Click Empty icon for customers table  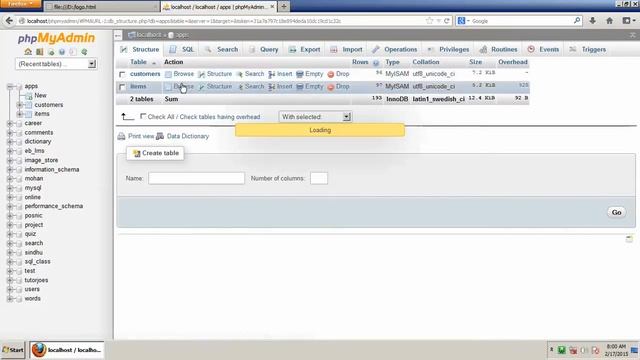coord(300,74)
